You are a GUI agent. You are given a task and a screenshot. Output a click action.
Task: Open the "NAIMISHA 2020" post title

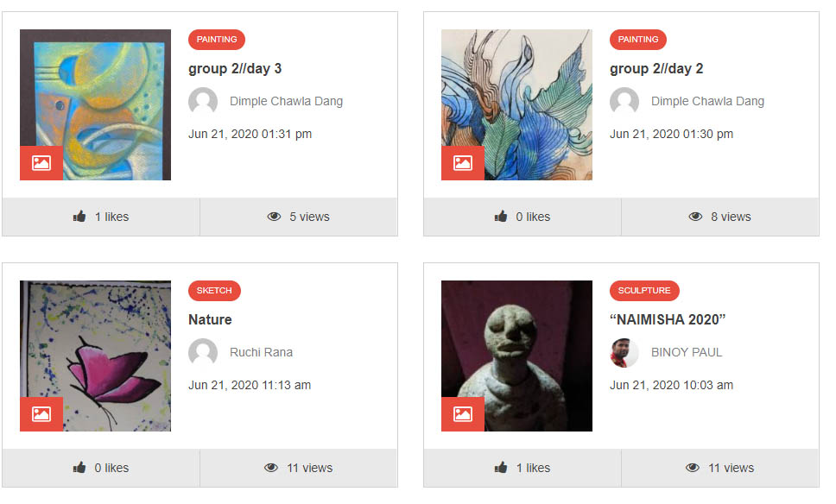(x=668, y=319)
